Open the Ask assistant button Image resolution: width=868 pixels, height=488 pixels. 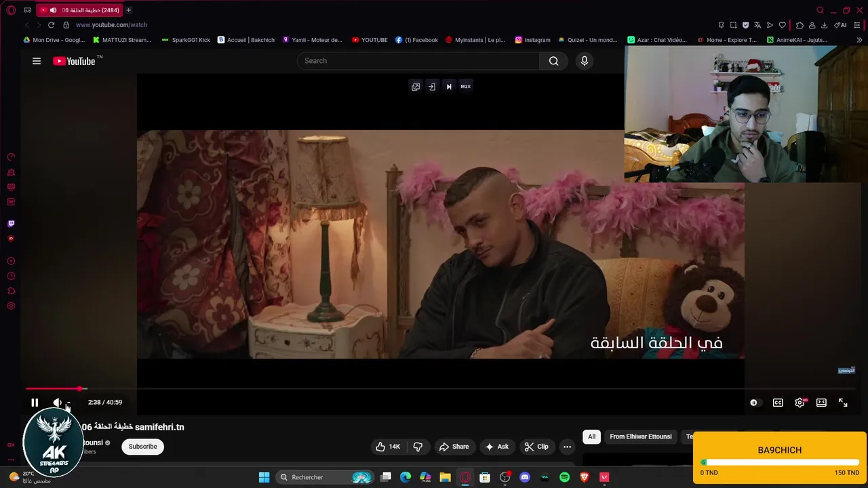[496, 447]
